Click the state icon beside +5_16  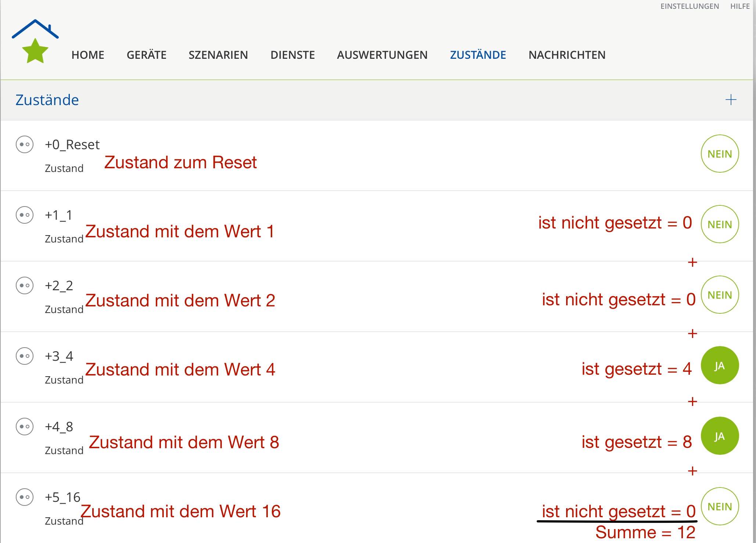(25, 497)
